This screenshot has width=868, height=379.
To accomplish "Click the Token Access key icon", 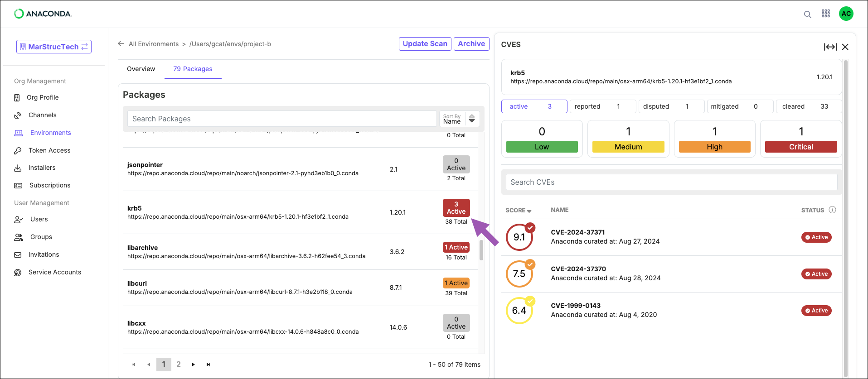I will (x=18, y=150).
